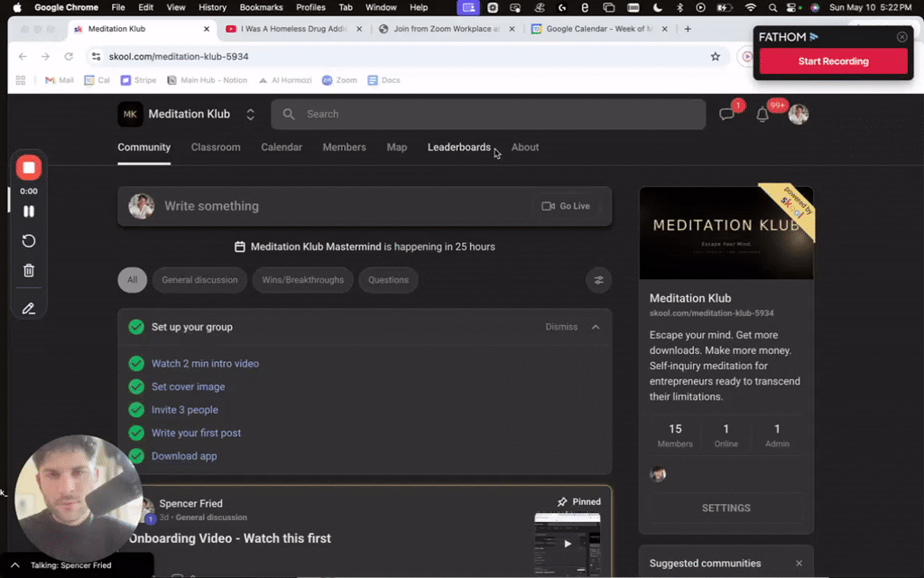Close the Fathom popup
Screen dimensions: 924x578
(902, 37)
